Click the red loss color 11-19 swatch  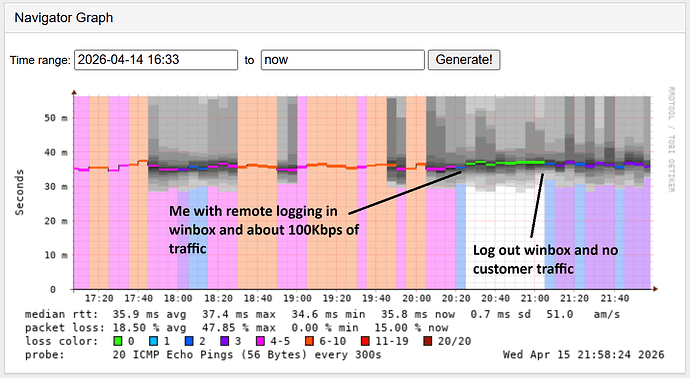pyautogui.click(x=365, y=341)
